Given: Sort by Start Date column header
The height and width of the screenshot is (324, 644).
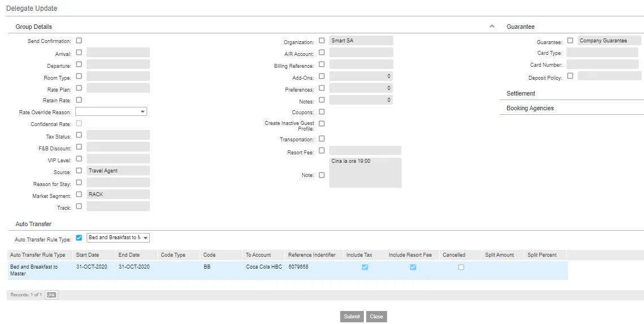Looking at the screenshot, I should pos(93,255).
